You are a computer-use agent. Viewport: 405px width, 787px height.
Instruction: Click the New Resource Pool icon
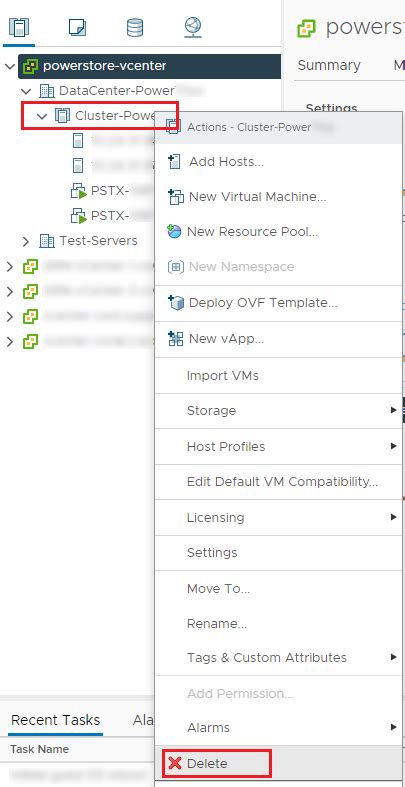coord(174,231)
